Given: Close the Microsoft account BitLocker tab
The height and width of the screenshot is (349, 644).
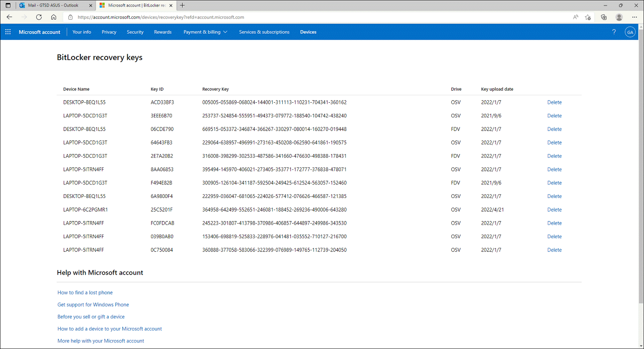Looking at the screenshot, I should [x=170, y=5].
